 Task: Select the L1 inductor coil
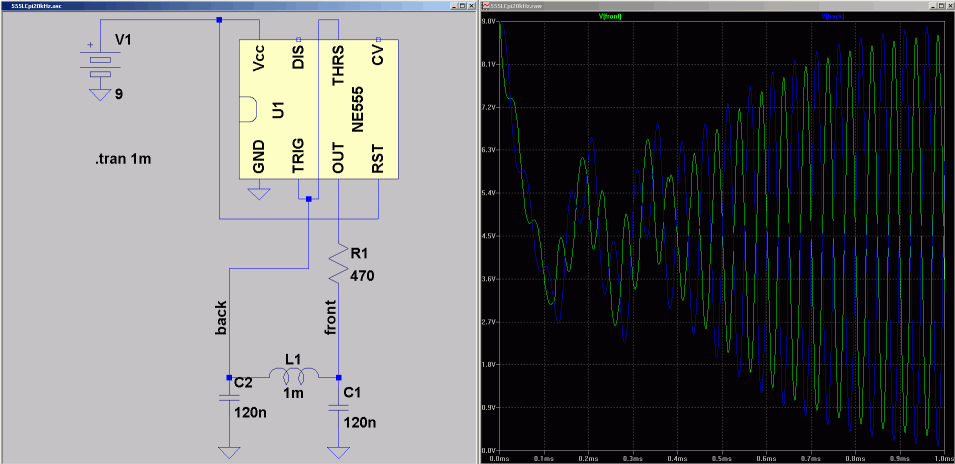(x=300, y=376)
